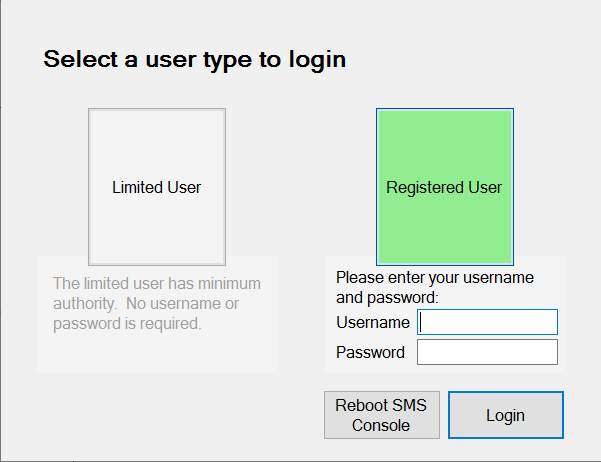Choose the green Registered User tile
Viewport: 601px width, 462px height.
coord(445,187)
